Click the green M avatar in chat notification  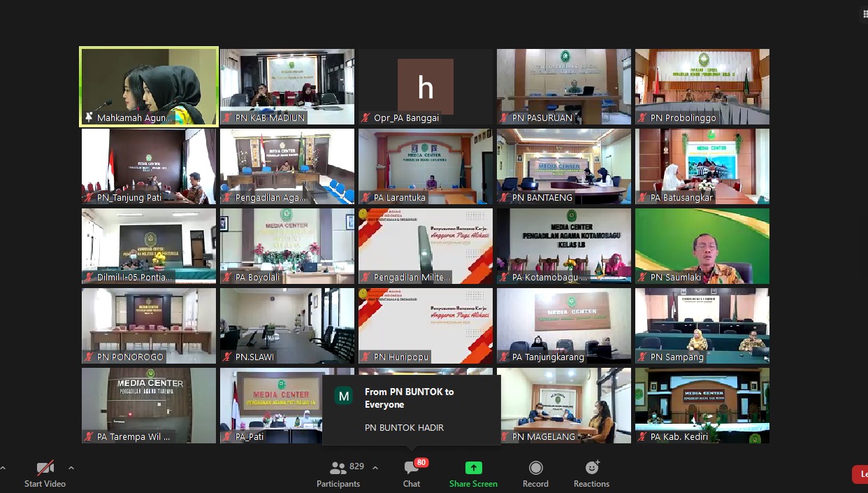[343, 396]
